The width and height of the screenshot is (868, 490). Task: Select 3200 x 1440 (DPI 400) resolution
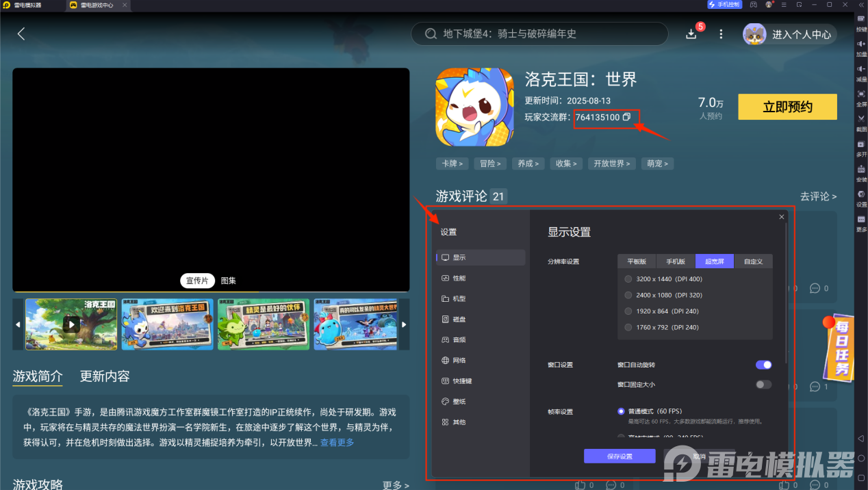(x=628, y=279)
